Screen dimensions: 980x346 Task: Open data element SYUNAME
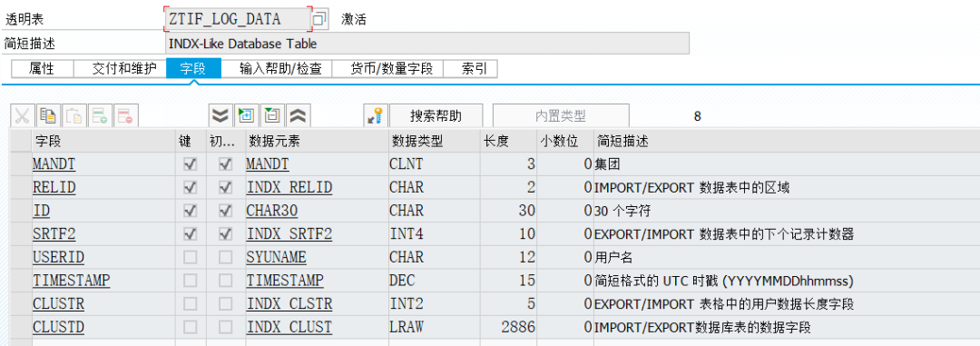(x=276, y=257)
